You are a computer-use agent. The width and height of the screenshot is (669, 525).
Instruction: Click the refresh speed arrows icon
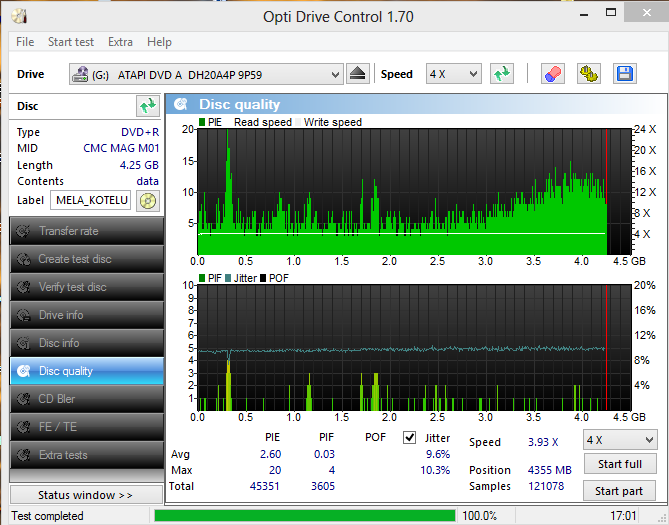502,74
